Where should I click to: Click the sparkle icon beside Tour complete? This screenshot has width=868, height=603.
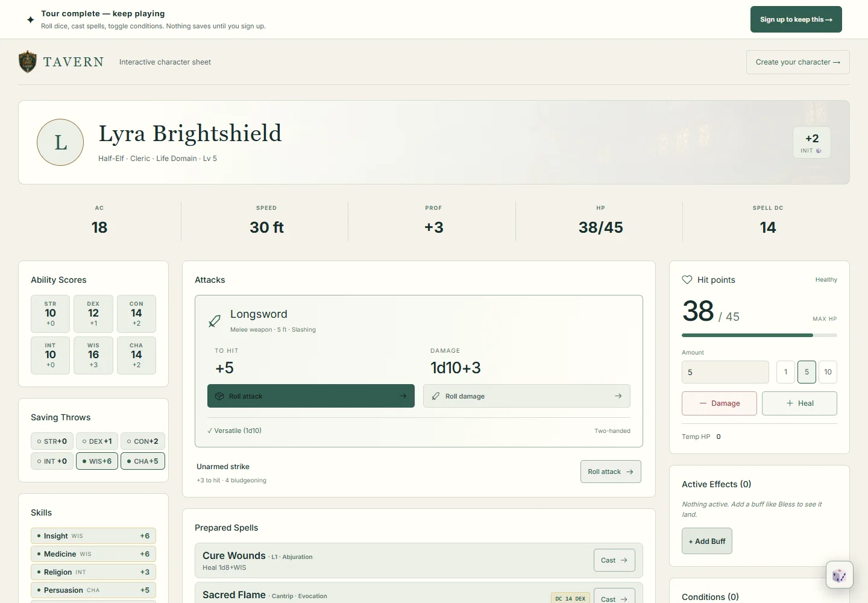click(31, 19)
